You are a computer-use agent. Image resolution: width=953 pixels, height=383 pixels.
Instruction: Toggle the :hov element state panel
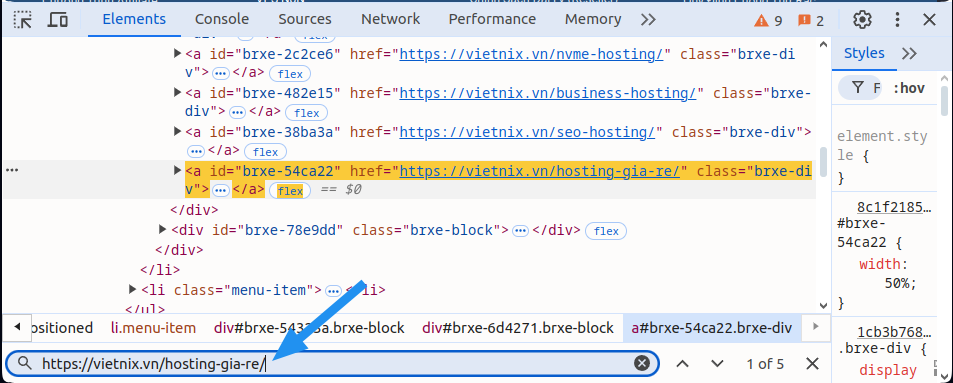[x=909, y=88]
